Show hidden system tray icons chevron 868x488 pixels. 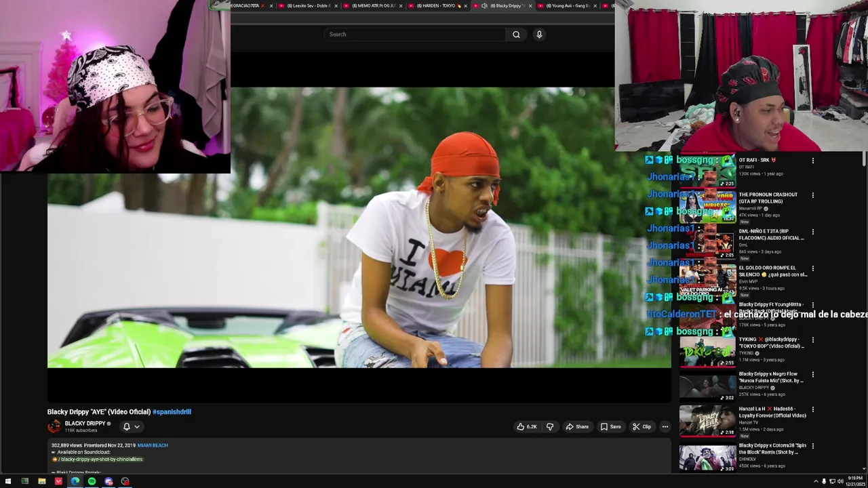(816, 481)
